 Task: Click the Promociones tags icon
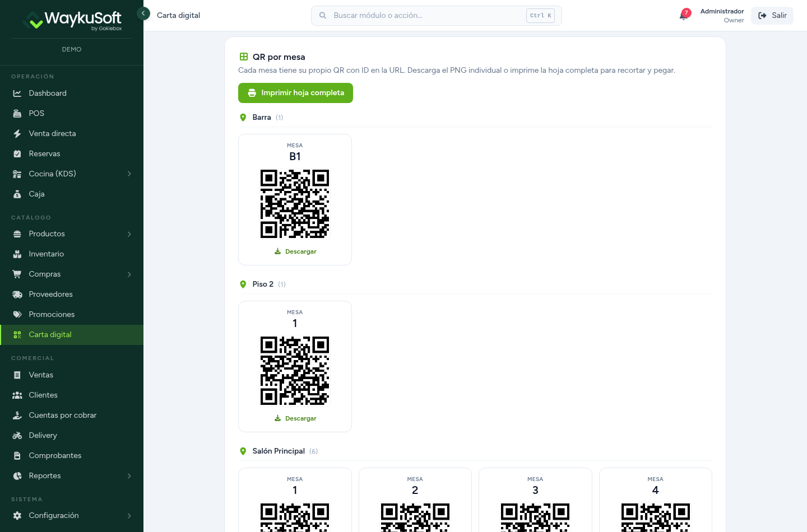(17, 315)
